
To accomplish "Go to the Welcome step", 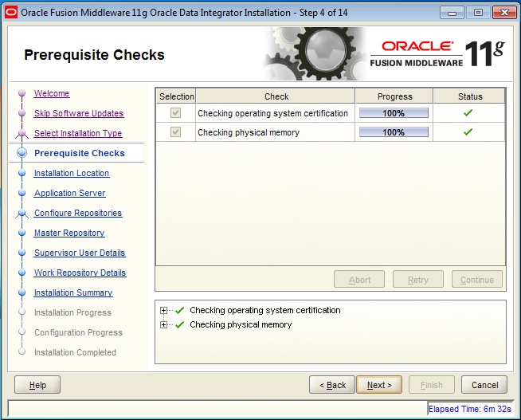I will (x=52, y=93).
